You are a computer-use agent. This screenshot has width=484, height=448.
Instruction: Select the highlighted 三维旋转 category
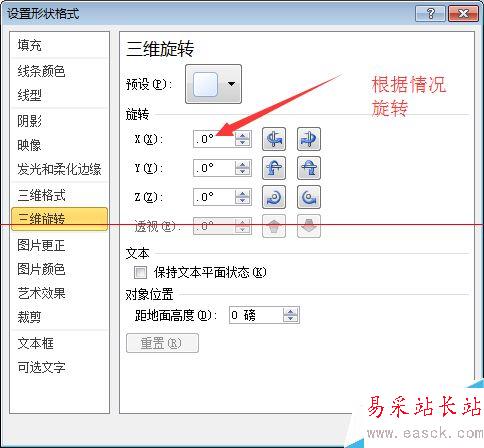pyautogui.click(x=60, y=219)
